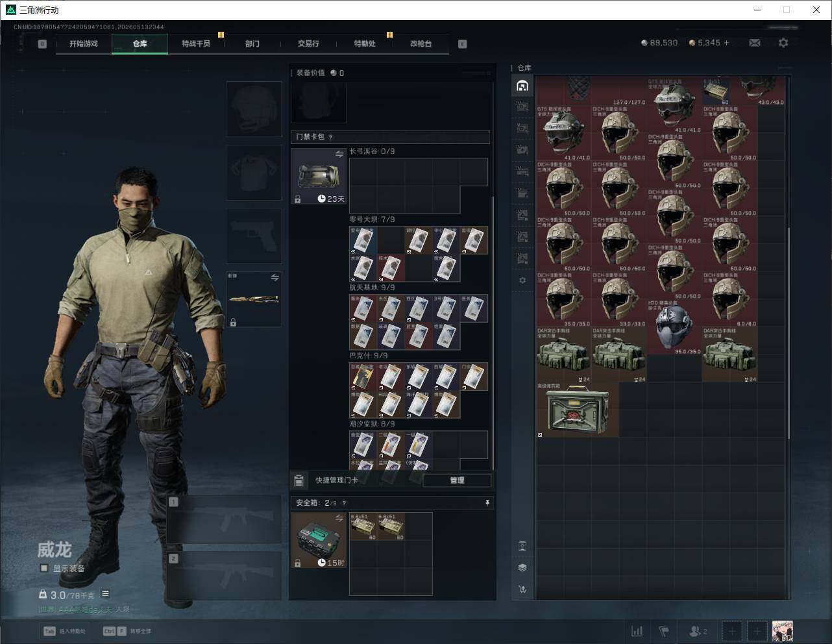Enable the 显示装备 checkbox

[44, 568]
